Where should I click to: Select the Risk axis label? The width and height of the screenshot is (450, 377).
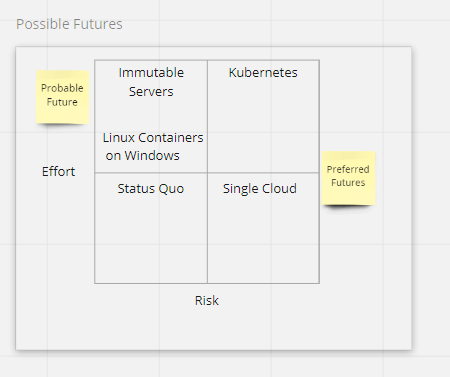pyautogui.click(x=207, y=301)
